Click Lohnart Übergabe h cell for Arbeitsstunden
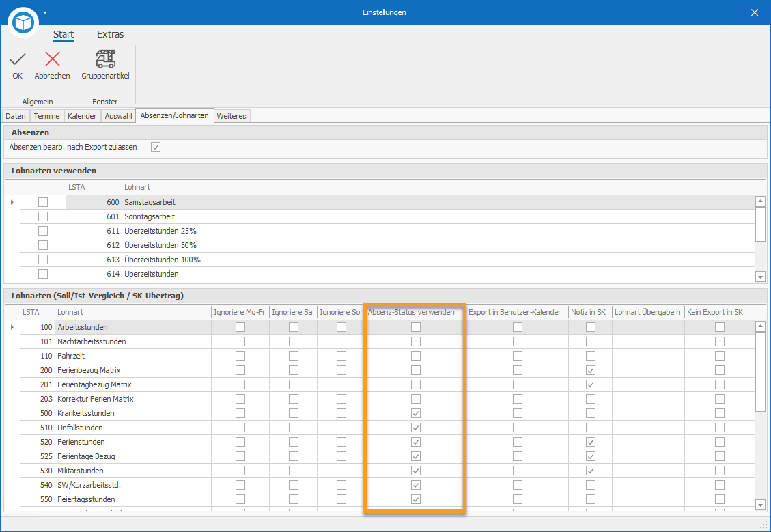The image size is (771, 532). 648,327
